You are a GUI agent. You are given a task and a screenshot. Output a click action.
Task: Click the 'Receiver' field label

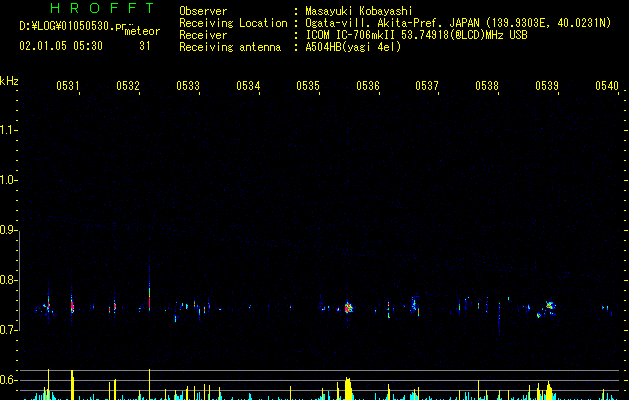pos(203,35)
